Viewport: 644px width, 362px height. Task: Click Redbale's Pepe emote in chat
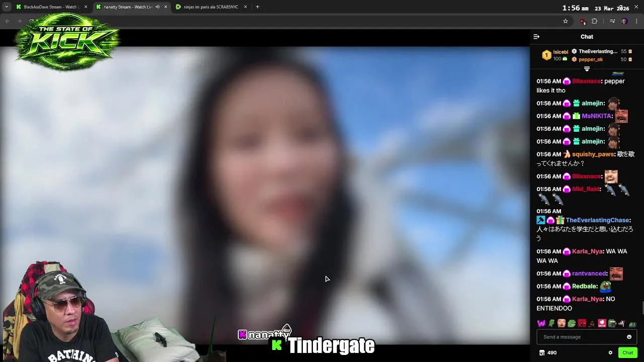605,286
